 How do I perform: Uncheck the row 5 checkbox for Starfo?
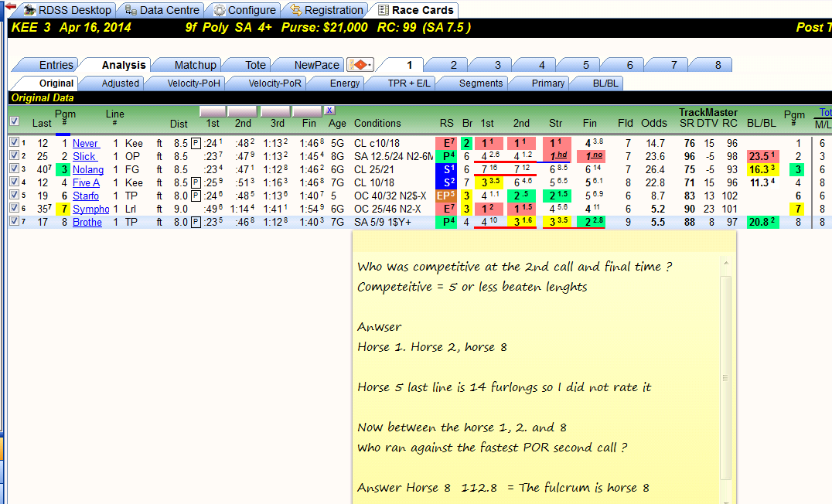(x=15, y=195)
